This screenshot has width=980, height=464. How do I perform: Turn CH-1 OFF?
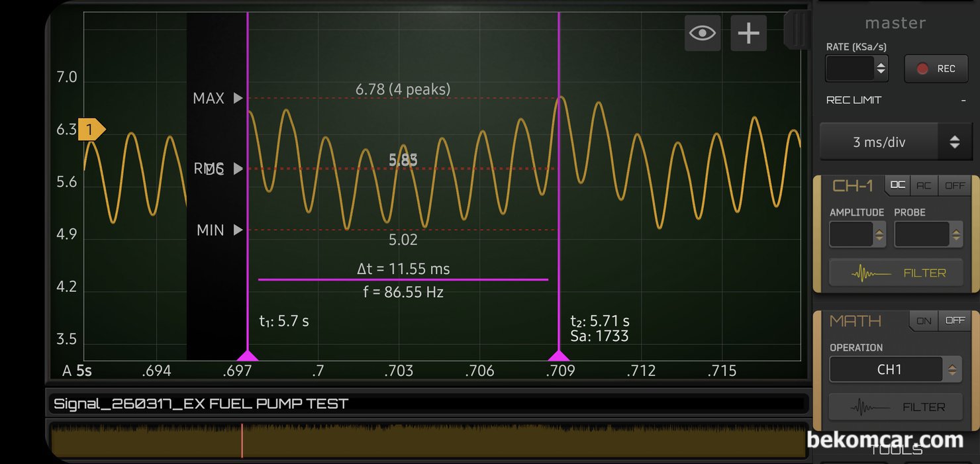[x=955, y=185]
